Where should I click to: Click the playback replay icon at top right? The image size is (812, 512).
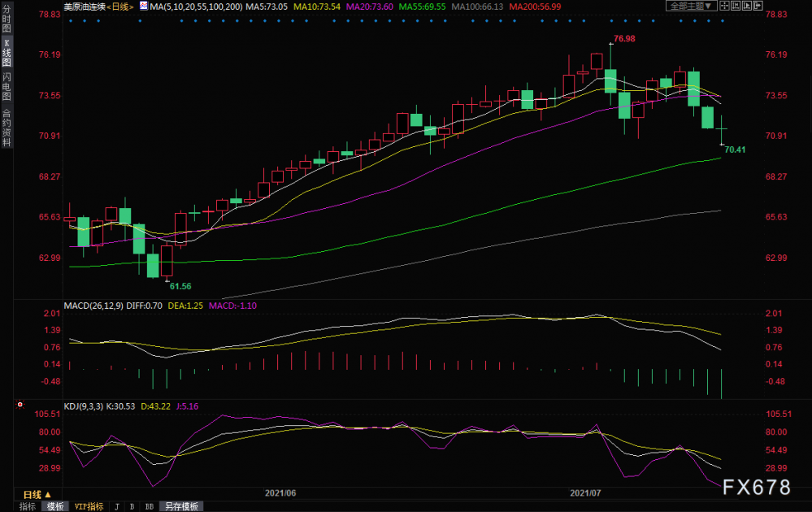(747, 6)
